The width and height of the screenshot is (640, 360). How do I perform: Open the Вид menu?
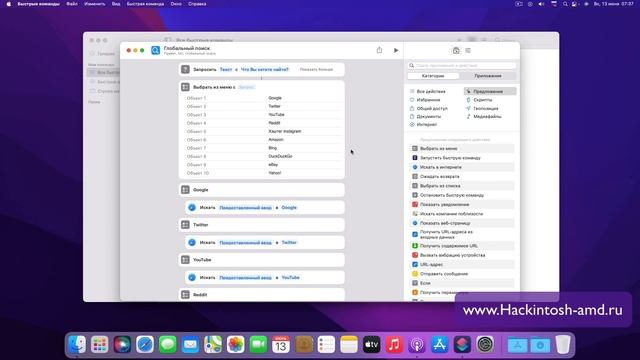tap(116, 4)
